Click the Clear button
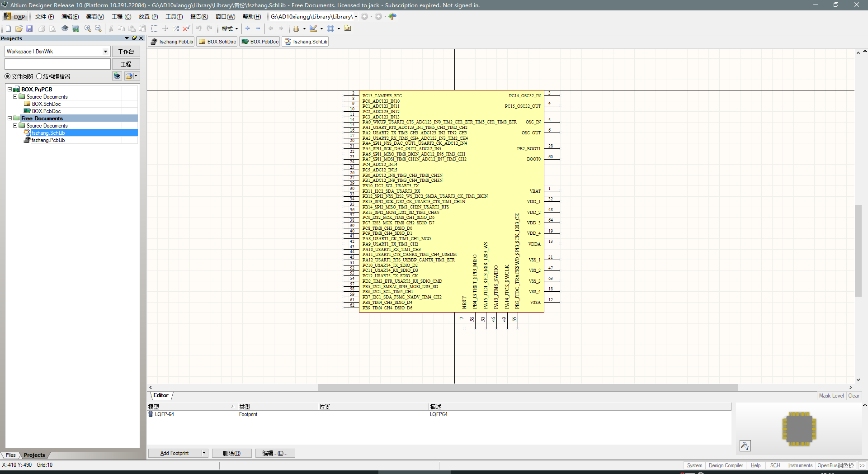This screenshot has height=474, width=868. click(x=854, y=396)
